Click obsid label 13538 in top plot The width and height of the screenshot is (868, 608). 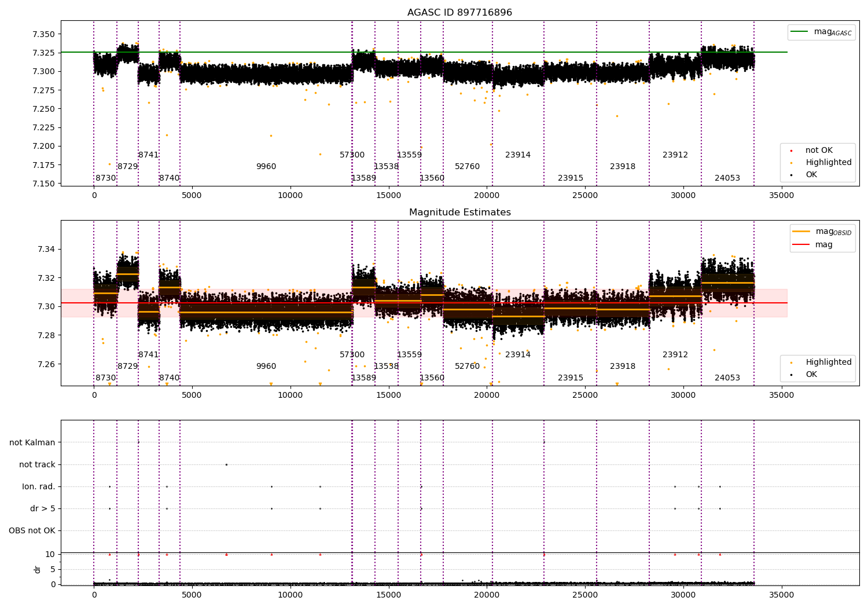point(387,167)
